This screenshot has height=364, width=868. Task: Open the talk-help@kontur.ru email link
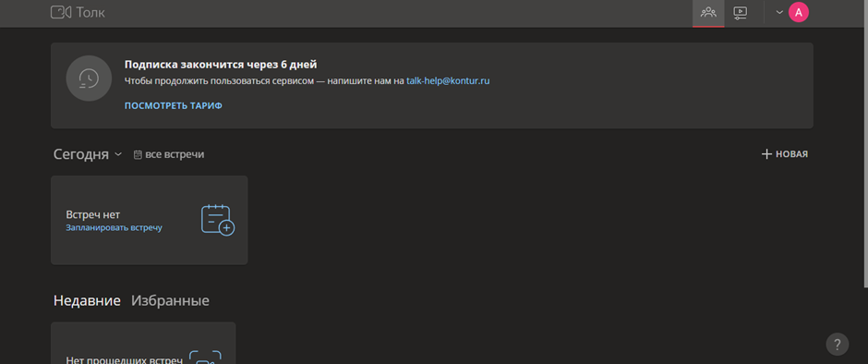coord(448,80)
